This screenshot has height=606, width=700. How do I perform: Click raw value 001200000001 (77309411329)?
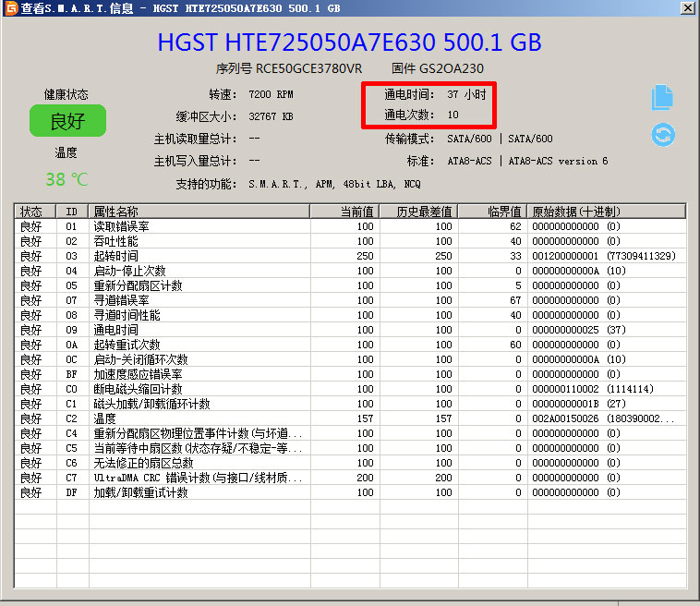click(x=604, y=256)
